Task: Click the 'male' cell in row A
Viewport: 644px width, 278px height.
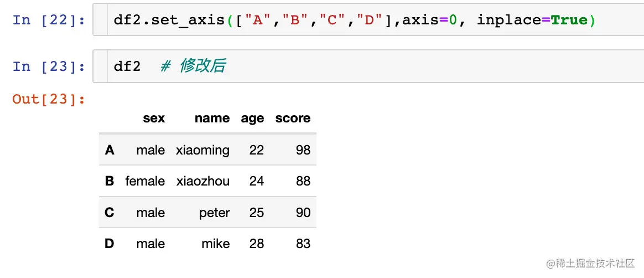Action: click(x=150, y=150)
